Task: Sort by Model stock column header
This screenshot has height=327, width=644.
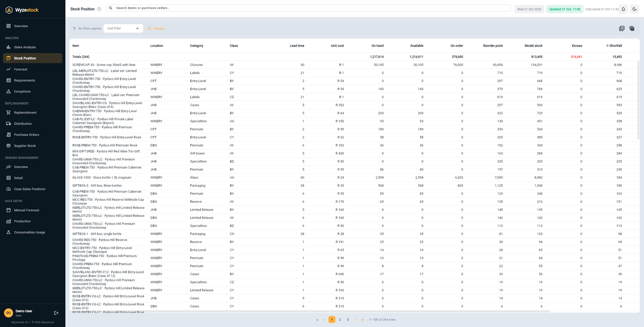Action: [533, 46]
